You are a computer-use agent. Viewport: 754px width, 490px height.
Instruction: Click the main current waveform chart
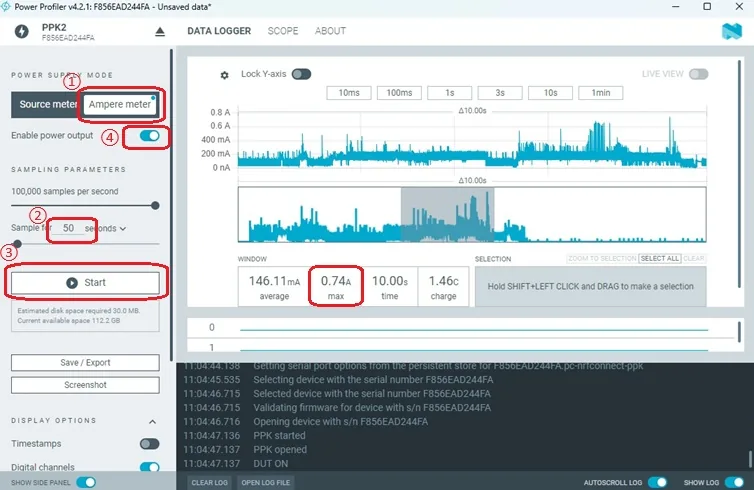tap(472, 140)
